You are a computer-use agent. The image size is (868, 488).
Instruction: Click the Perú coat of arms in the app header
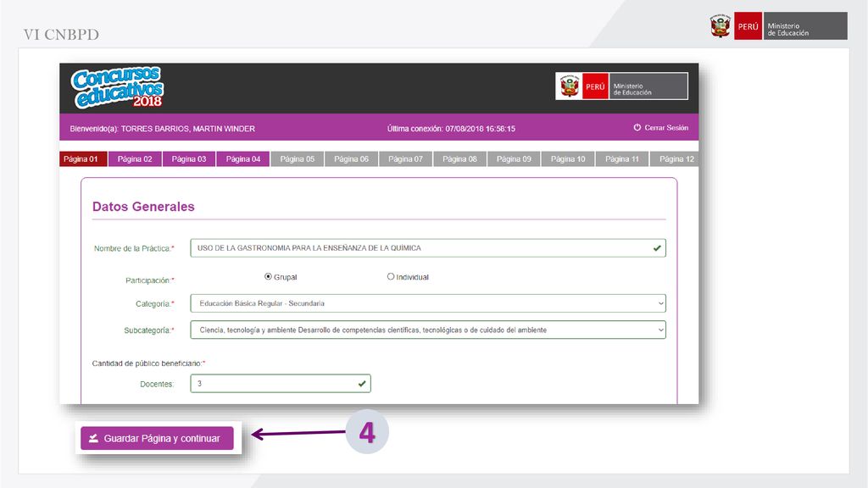point(569,86)
